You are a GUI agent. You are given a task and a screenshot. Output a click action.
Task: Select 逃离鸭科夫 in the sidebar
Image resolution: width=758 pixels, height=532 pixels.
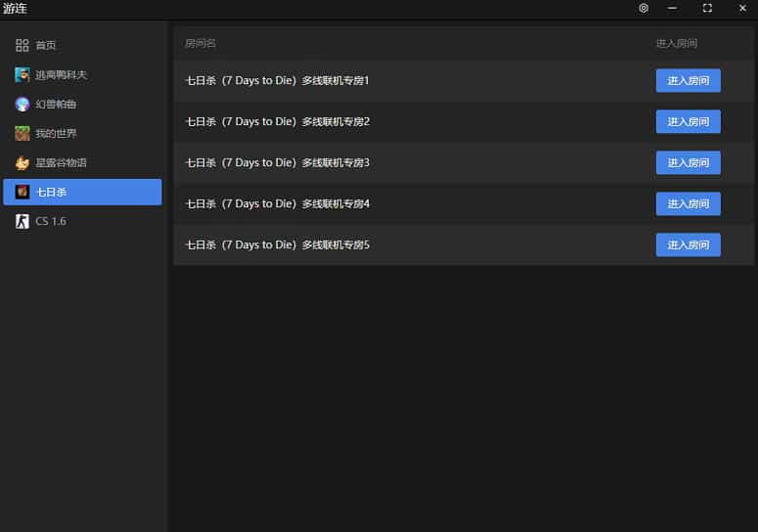point(83,75)
